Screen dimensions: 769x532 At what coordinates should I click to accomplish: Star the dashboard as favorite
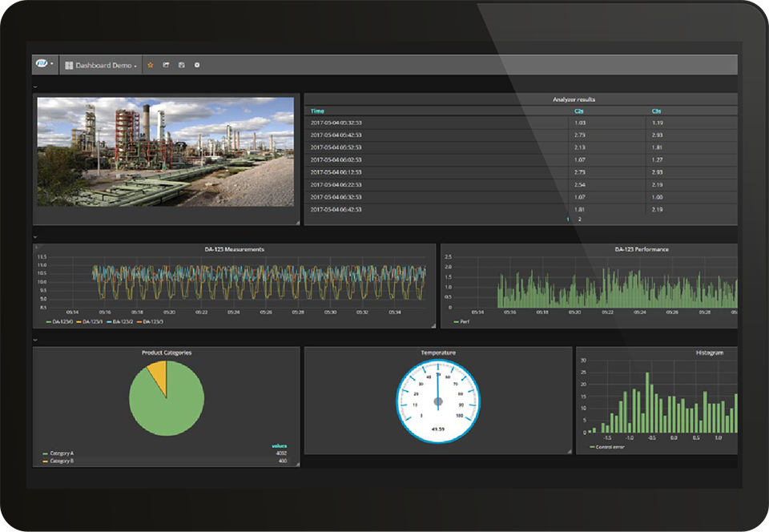pyautogui.click(x=151, y=65)
